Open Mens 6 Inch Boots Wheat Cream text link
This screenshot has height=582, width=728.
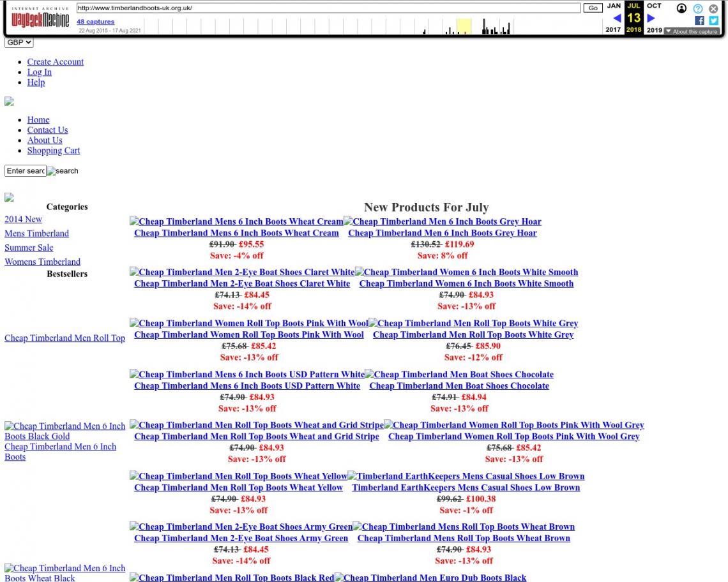coord(236,233)
